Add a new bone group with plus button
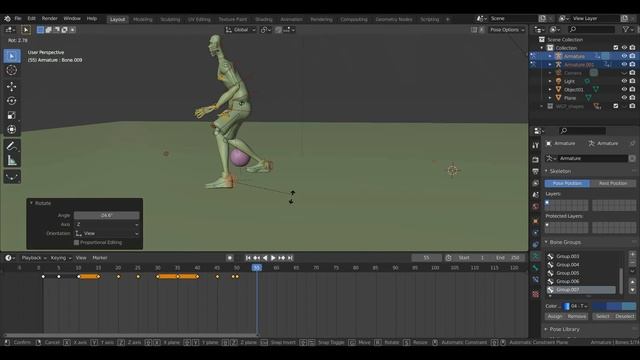640x360 pixels. (632, 254)
